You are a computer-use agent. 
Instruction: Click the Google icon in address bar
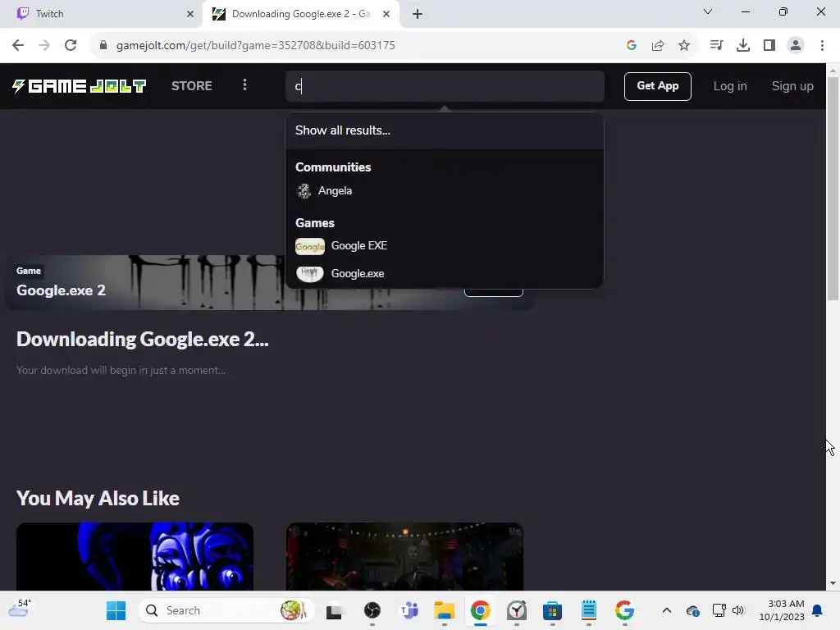632,46
